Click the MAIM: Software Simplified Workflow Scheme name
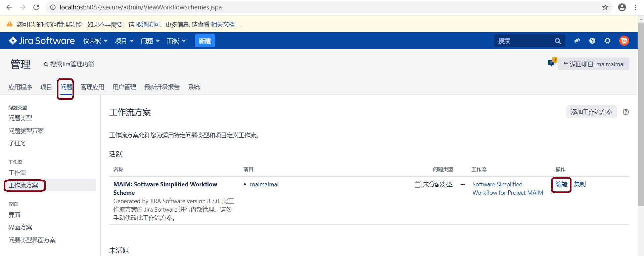 [165, 188]
